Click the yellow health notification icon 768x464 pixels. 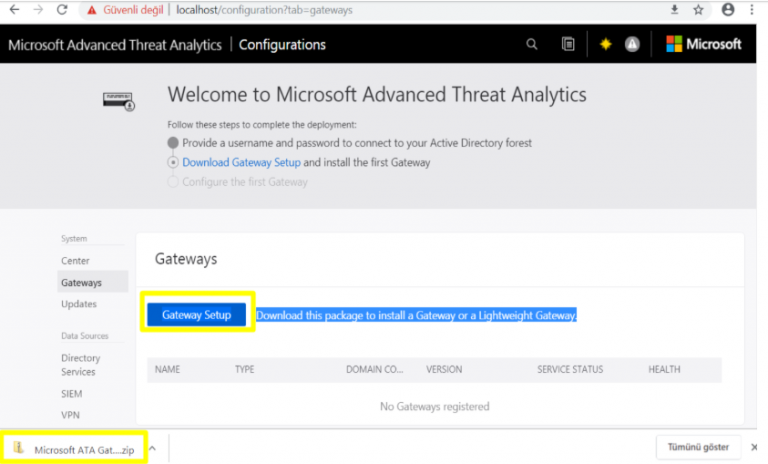point(605,44)
